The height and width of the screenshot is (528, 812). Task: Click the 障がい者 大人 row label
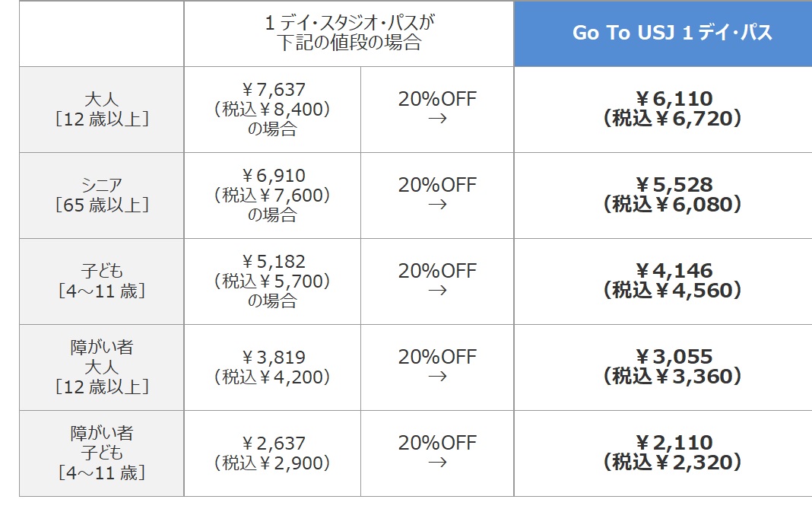pyautogui.click(x=102, y=367)
